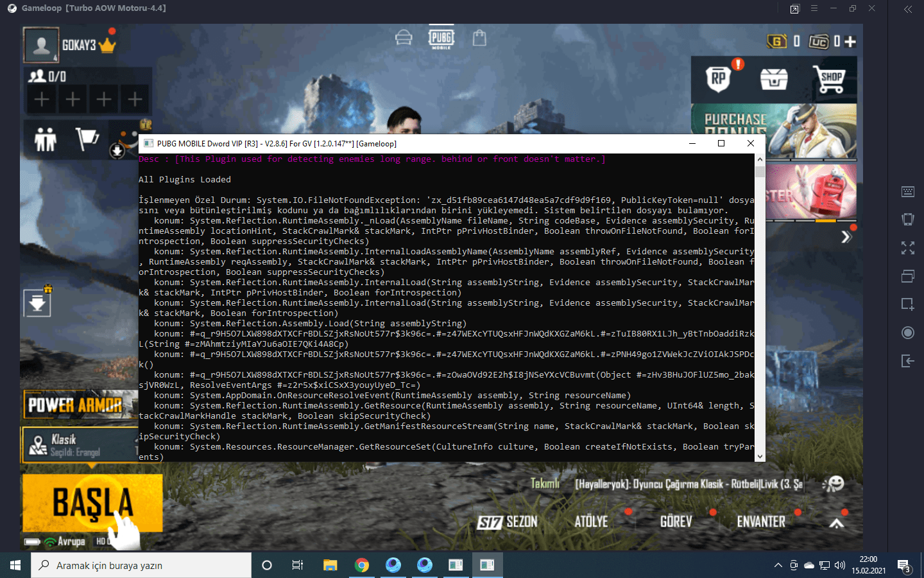Screen dimensions: 924x578
Task: Open Cortana circle on the taskbar
Action: 267,565
